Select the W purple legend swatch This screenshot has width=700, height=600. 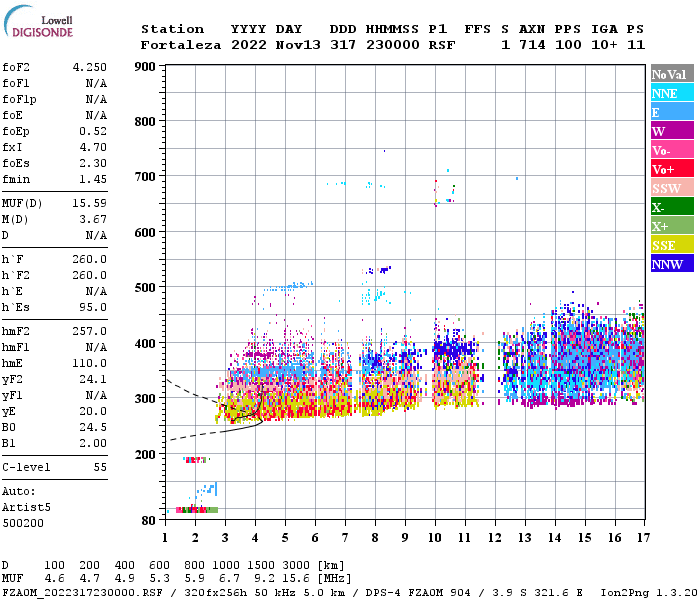coord(672,131)
